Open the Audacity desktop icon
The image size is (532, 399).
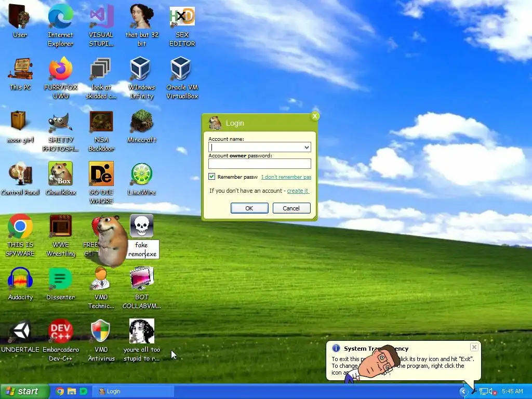click(x=20, y=278)
